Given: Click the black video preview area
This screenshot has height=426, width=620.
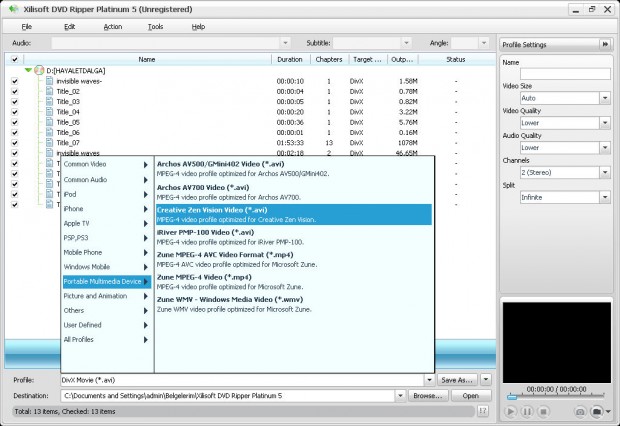Looking at the screenshot, I should 557,343.
